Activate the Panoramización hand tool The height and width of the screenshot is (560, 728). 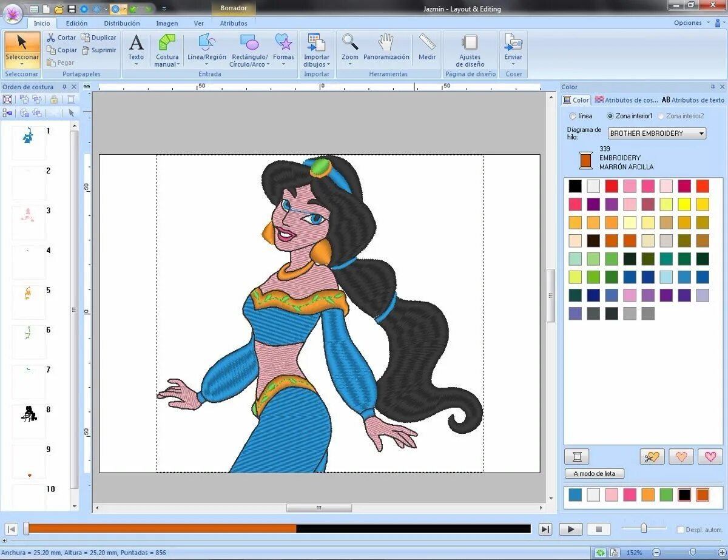click(386, 47)
